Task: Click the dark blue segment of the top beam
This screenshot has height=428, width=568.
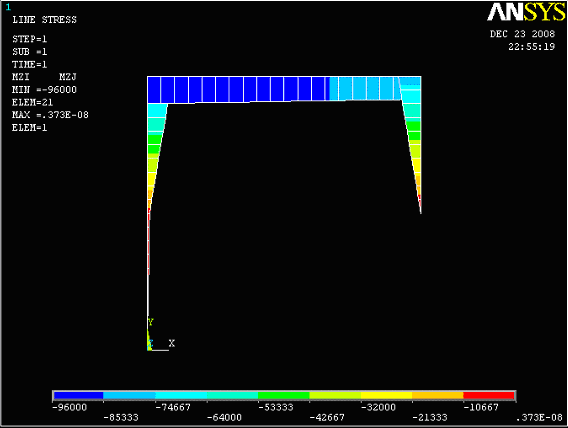Action: pos(238,89)
